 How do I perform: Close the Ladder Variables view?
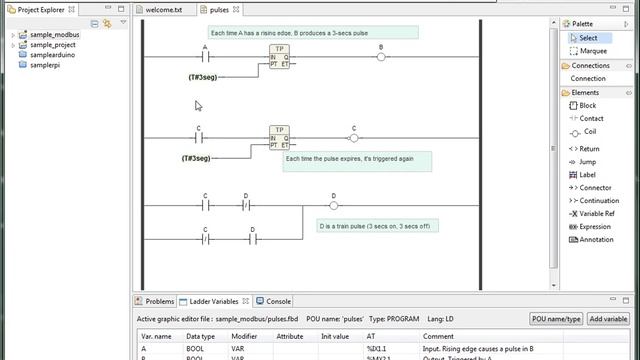246,301
